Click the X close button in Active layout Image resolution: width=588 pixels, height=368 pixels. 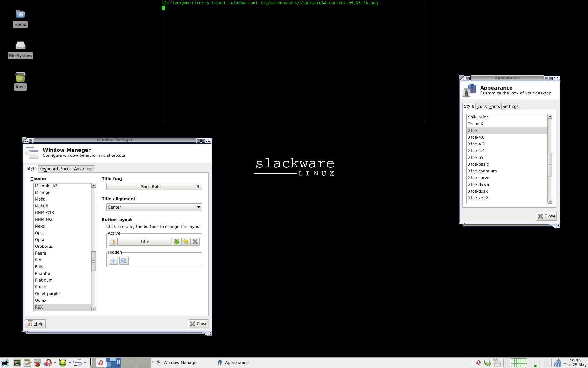pos(195,242)
